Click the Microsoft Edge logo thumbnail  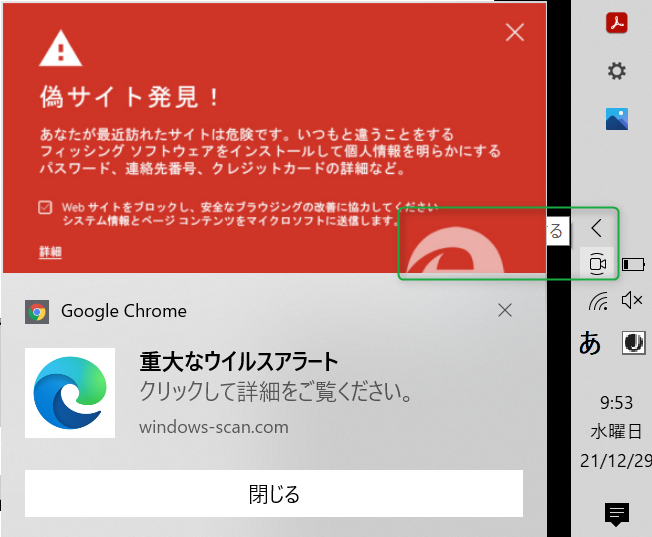[x=70, y=393]
